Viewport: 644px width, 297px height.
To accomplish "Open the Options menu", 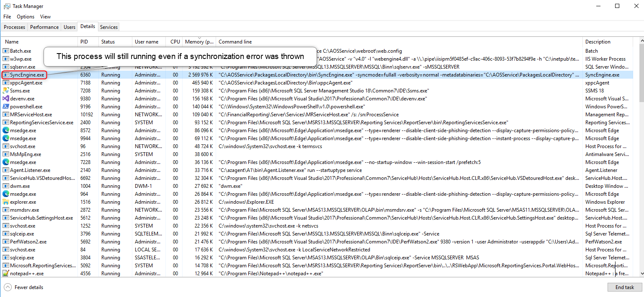I will [x=25, y=16].
